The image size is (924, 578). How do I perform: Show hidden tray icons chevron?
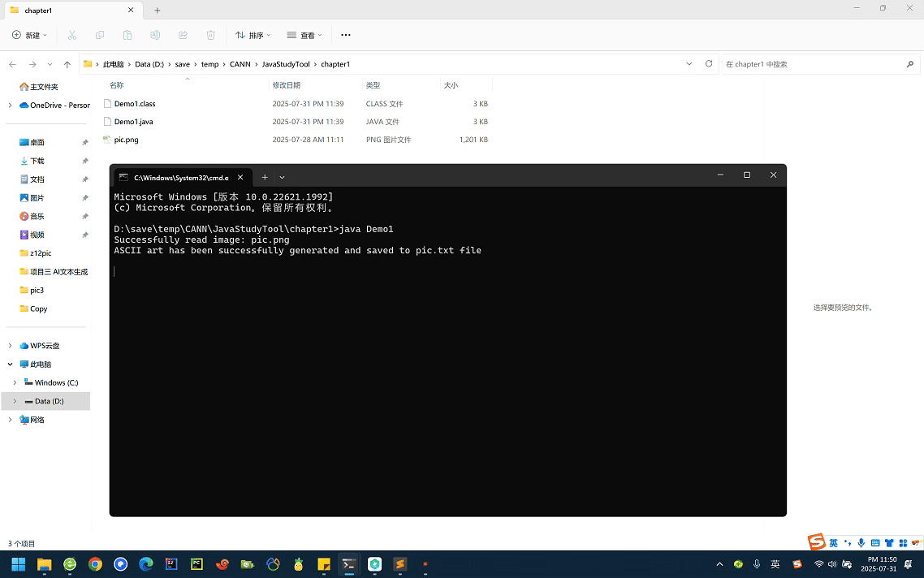[719, 564]
